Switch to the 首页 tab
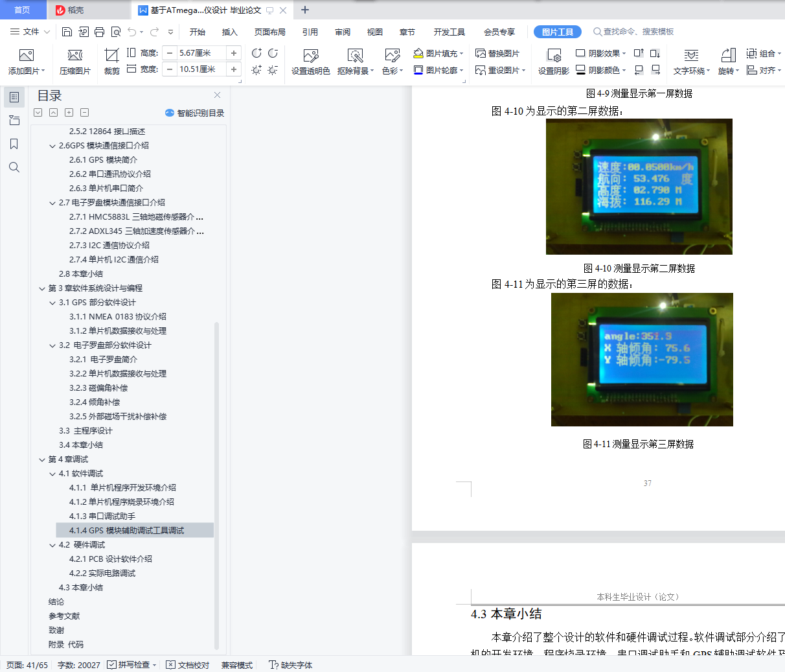 click(23, 10)
